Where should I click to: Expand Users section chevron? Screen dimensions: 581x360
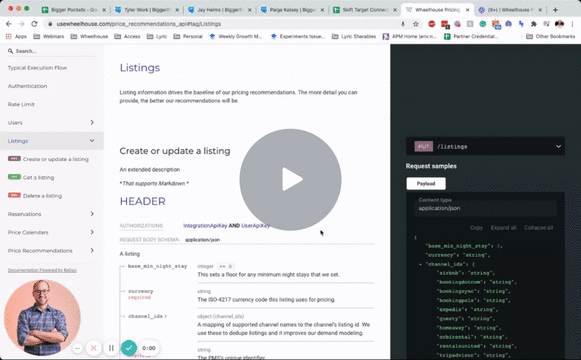(x=92, y=122)
